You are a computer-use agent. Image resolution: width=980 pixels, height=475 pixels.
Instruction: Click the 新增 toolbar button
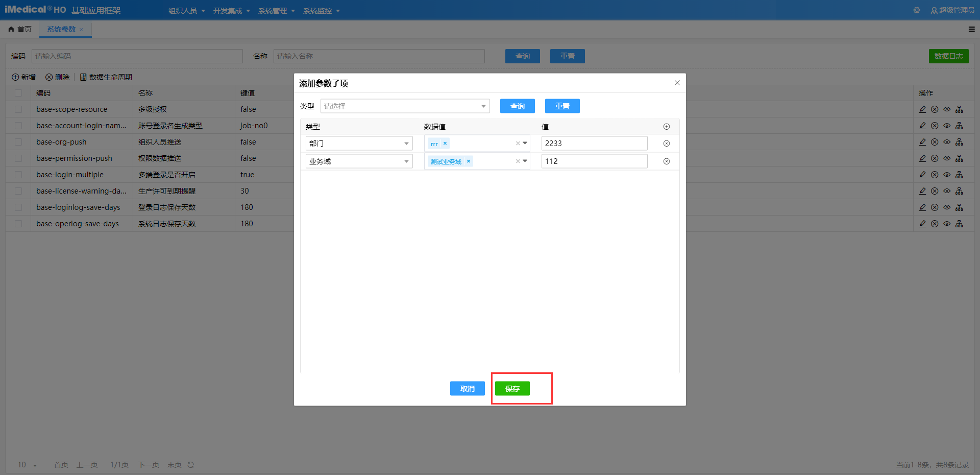[23, 77]
